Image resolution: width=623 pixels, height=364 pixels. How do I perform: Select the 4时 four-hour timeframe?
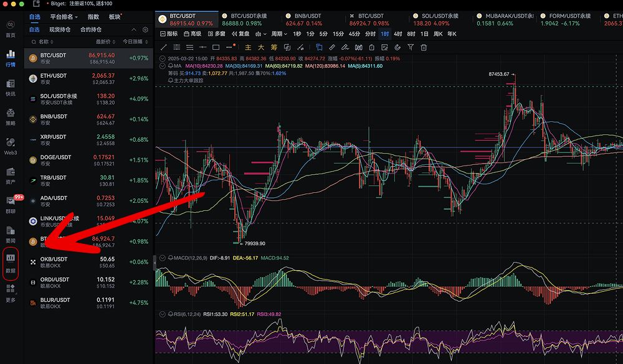click(x=397, y=34)
